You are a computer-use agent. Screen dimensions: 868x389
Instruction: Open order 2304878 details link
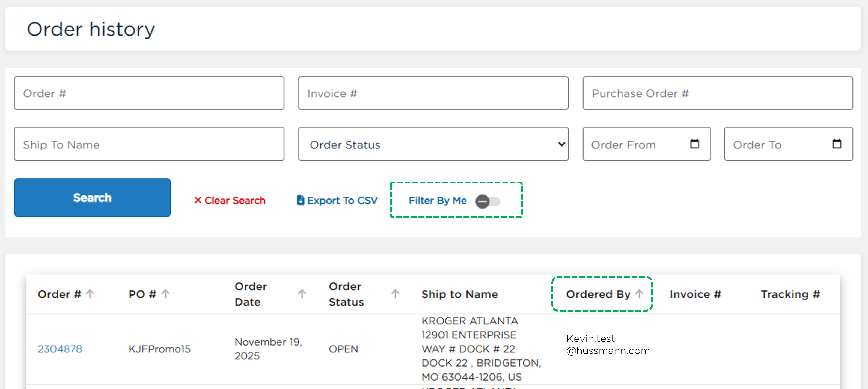tap(60, 349)
